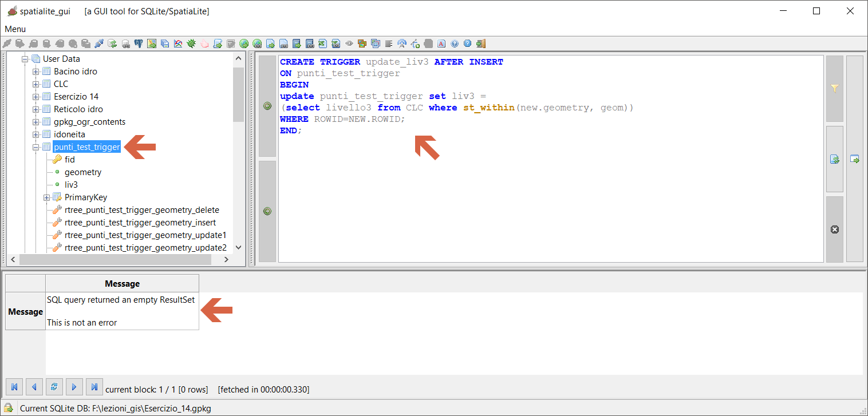
Task: Select the CLC table in the tree
Action: click(61, 84)
